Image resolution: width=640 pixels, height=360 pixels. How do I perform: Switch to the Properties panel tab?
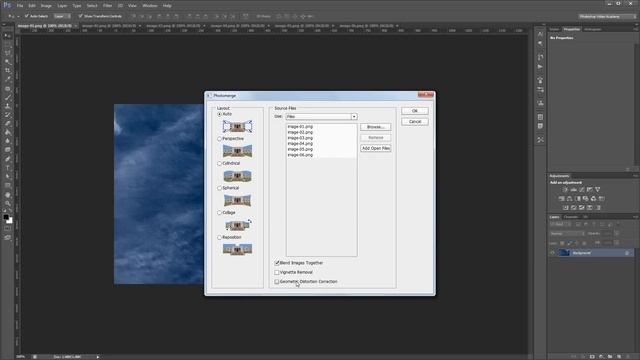571,29
